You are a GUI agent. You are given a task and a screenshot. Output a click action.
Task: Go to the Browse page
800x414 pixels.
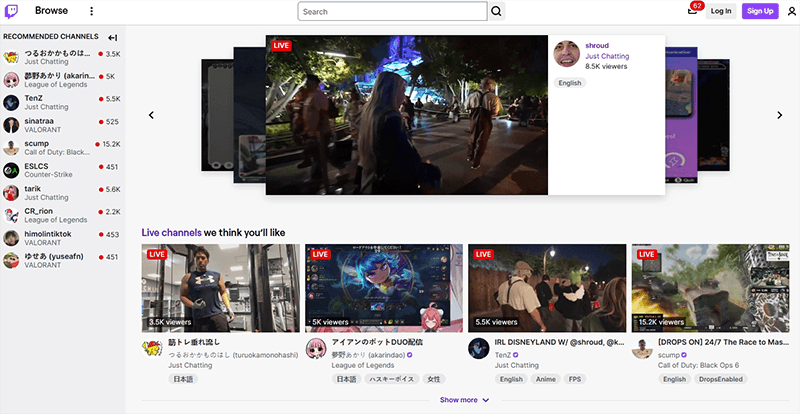point(52,11)
